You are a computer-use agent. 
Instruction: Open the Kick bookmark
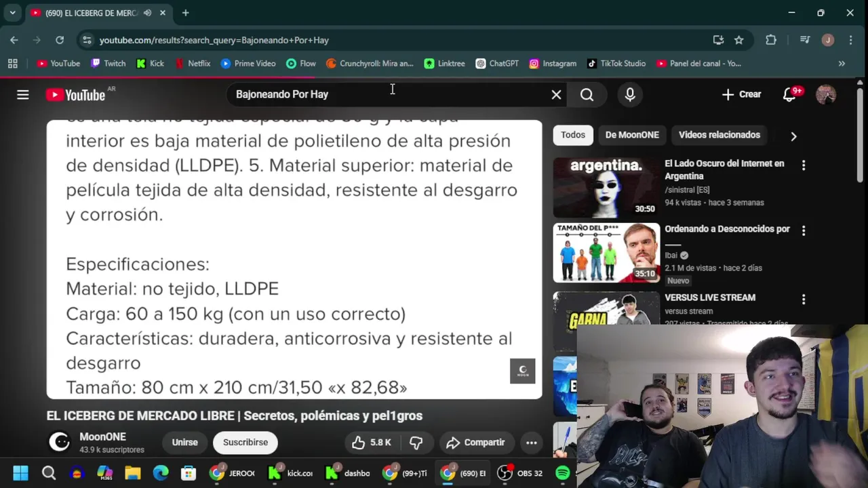pos(150,63)
